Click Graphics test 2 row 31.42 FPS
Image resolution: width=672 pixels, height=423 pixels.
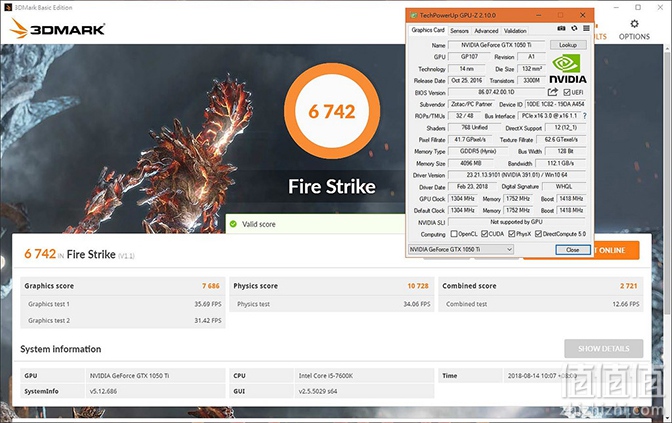click(123, 320)
